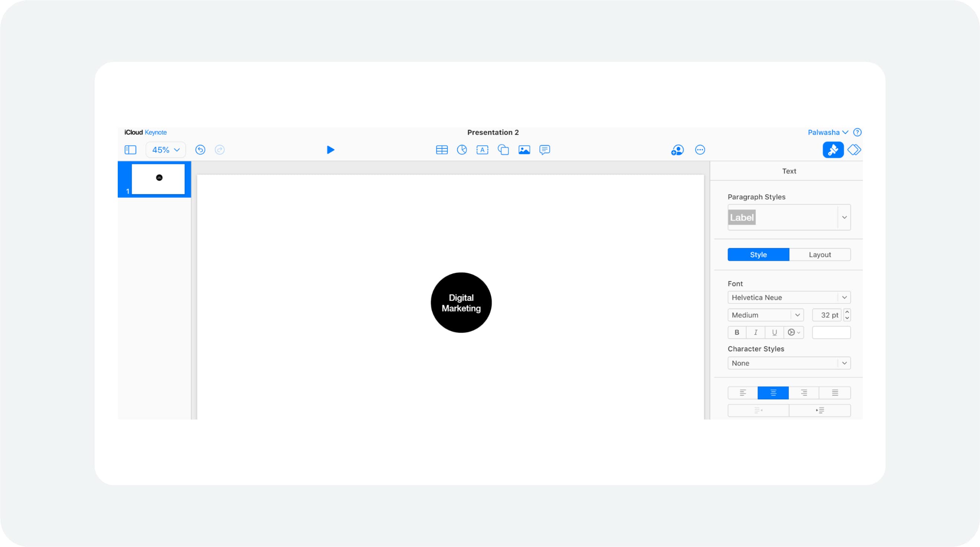
Task: Toggle Bold formatting
Action: [737, 332]
